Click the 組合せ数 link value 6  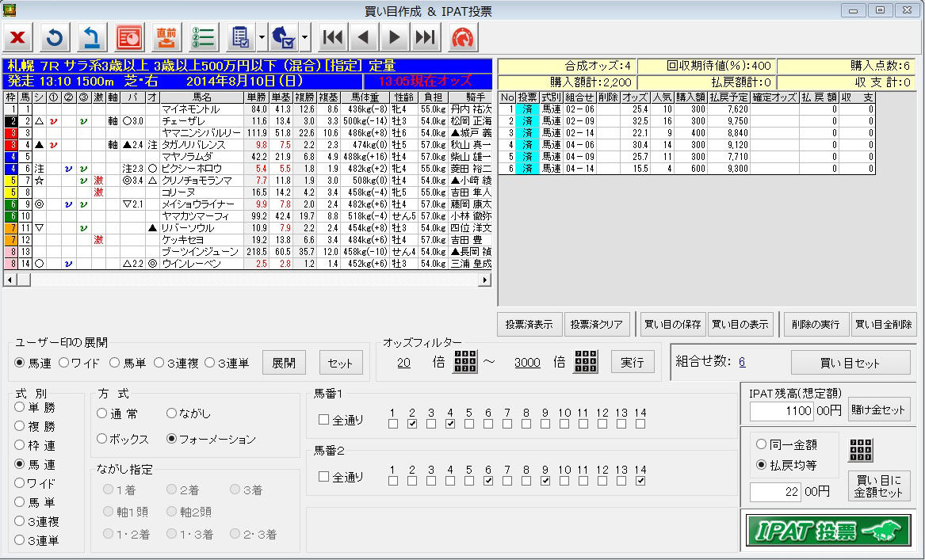[x=742, y=362]
